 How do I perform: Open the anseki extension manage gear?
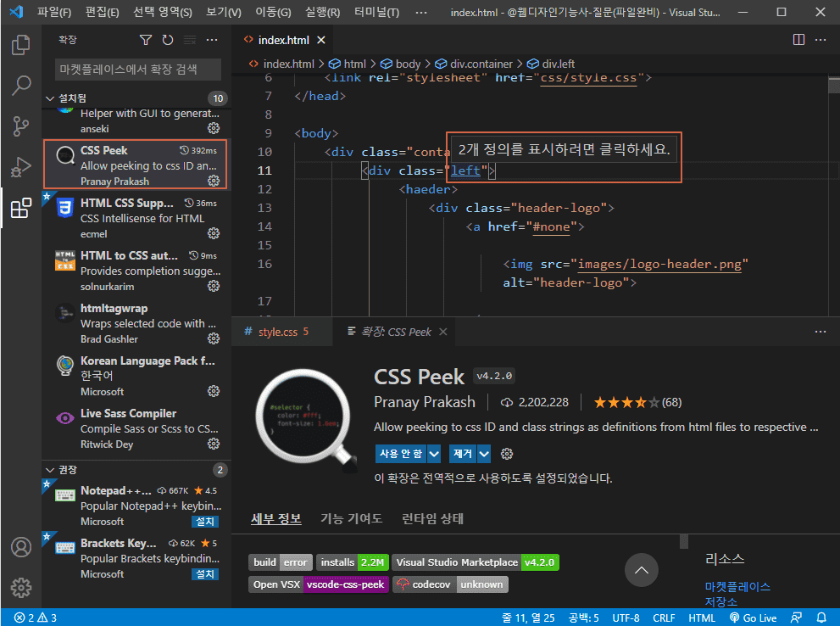pyautogui.click(x=214, y=128)
